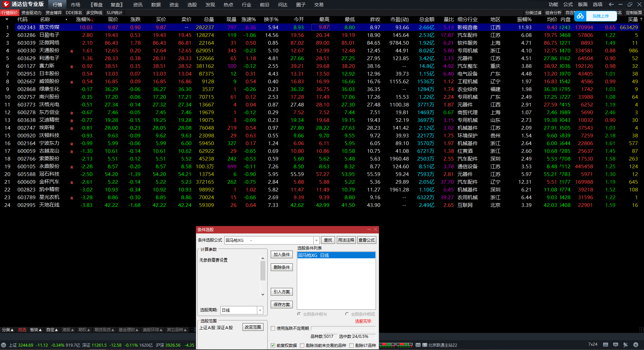Click the left scroll arrow after 其它品种 tab
Image resolution: width=644 pixels, height=350 pixels.
coord(192,330)
